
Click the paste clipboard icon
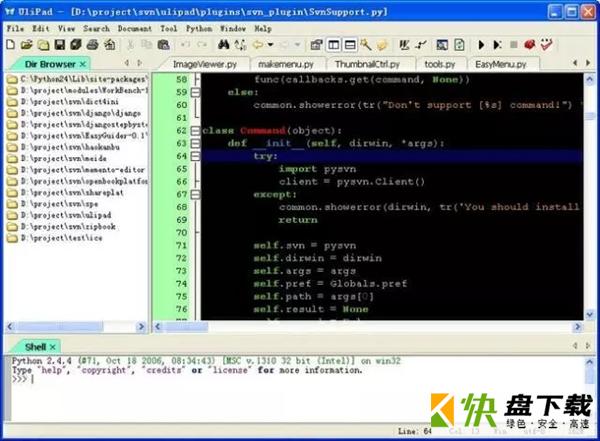163,45
